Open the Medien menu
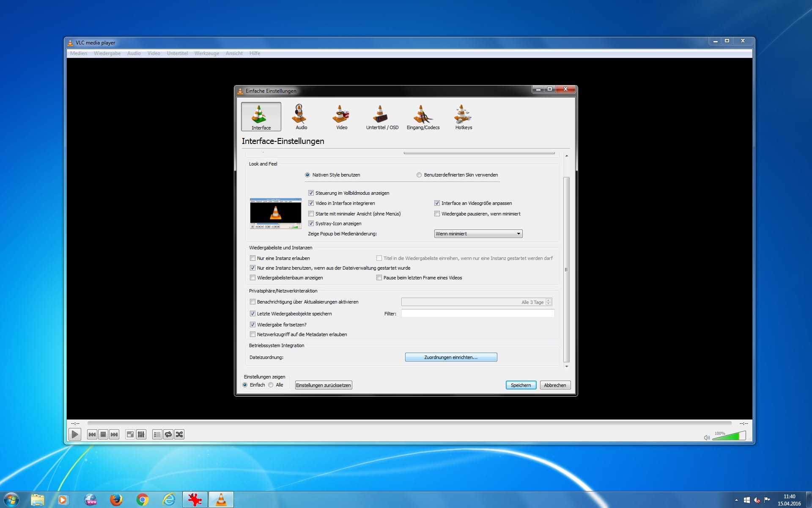The width and height of the screenshot is (812, 508). pos(79,53)
